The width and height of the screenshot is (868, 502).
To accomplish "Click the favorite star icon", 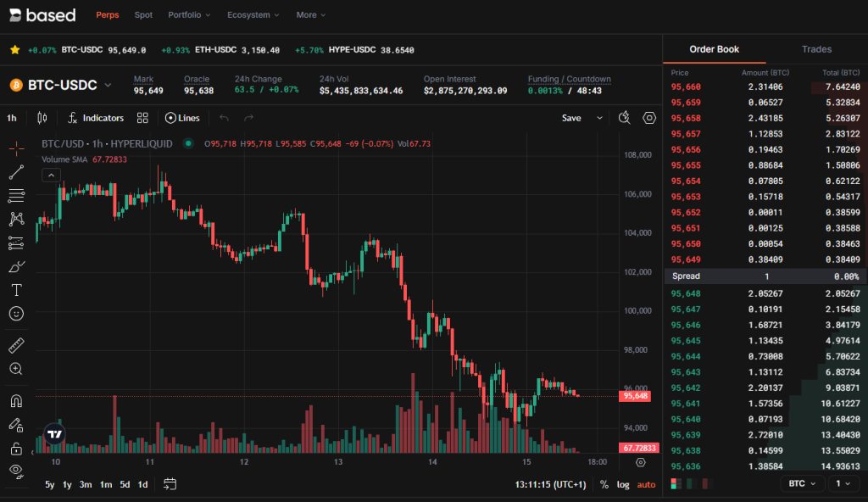I will point(14,50).
